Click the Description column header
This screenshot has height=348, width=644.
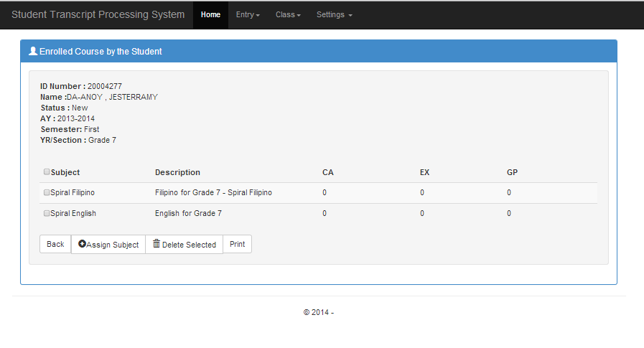coord(177,172)
